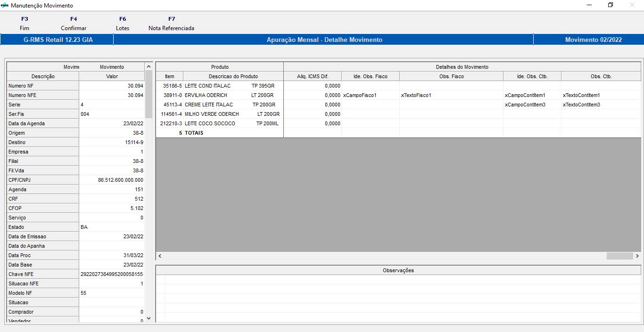The width and height of the screenshot is (644, 332).
Task: Click the left scroll arrow of product grid
Action: (159, 256)
